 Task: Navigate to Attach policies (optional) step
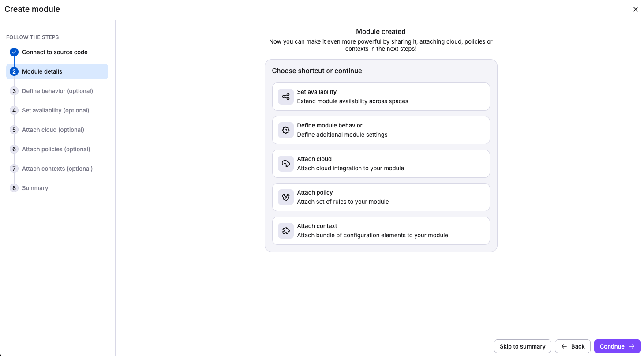pos(56,149)
